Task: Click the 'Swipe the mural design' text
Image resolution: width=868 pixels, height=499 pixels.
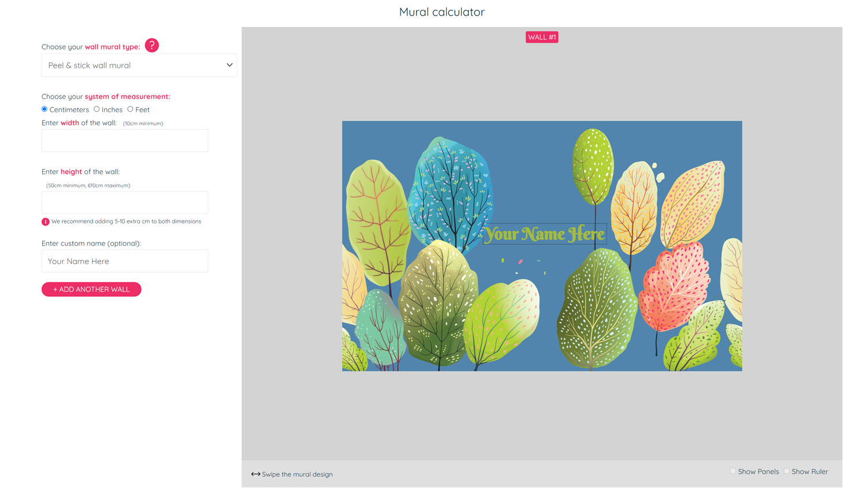Action: [x=297, y=474]
